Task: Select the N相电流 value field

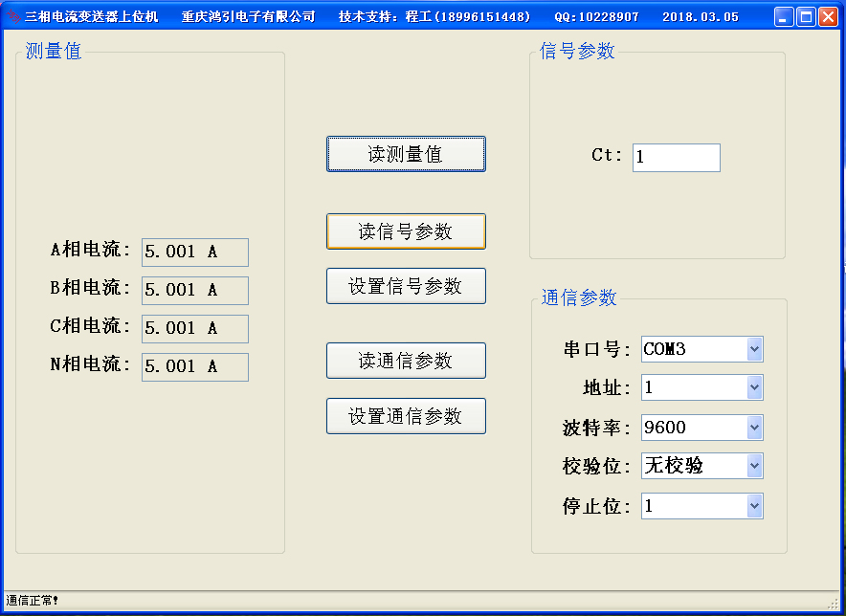Action: click(195, 366)
